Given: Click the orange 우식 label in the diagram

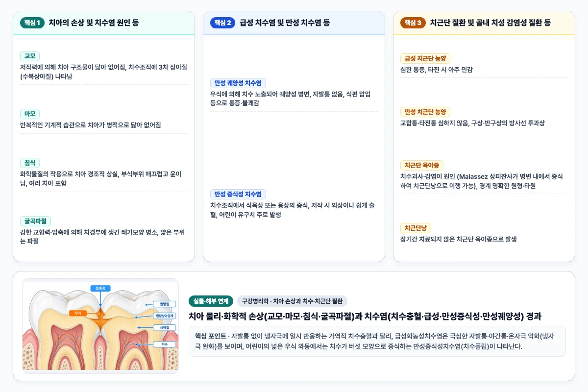Looking at the screenshot, I should click(x=78, y=313).
